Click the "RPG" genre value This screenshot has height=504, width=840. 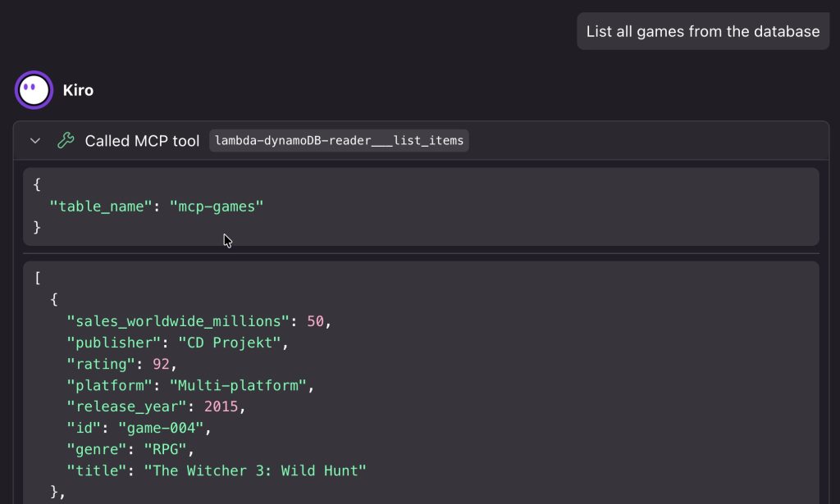click(165, 448)
